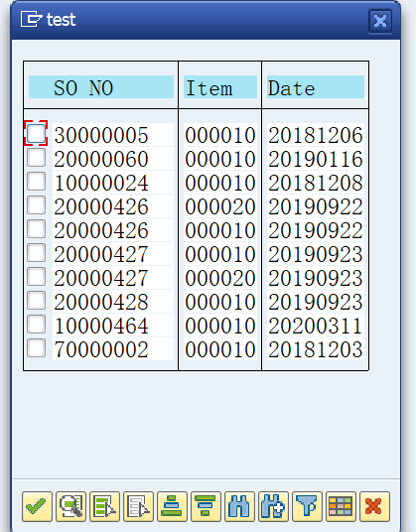Click the Item column header
The image size is (416, 532).
(220, 87)
